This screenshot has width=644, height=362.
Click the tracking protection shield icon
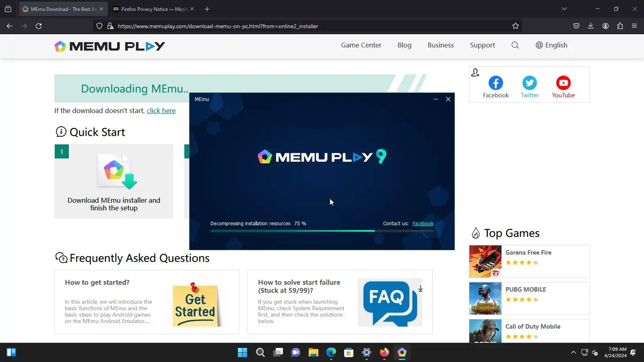(x=99, y=26)
